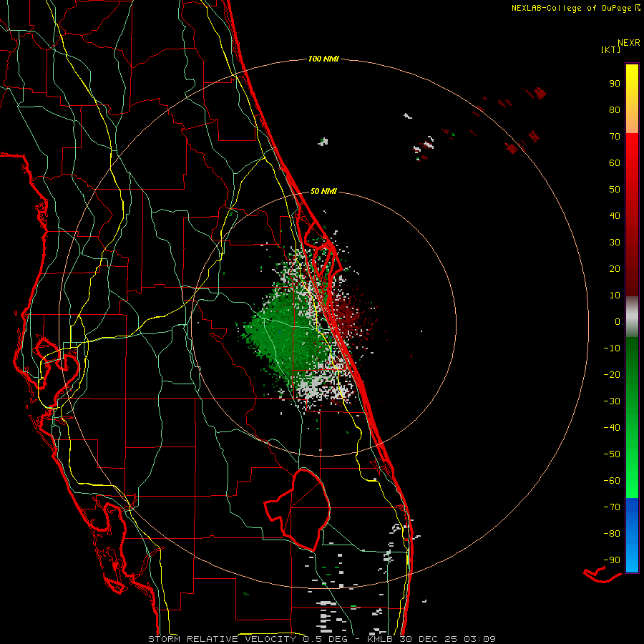This screenshot has height=644, width=644.
Task: Select the -80 value on the velocity scale
Action: (612, 534)
